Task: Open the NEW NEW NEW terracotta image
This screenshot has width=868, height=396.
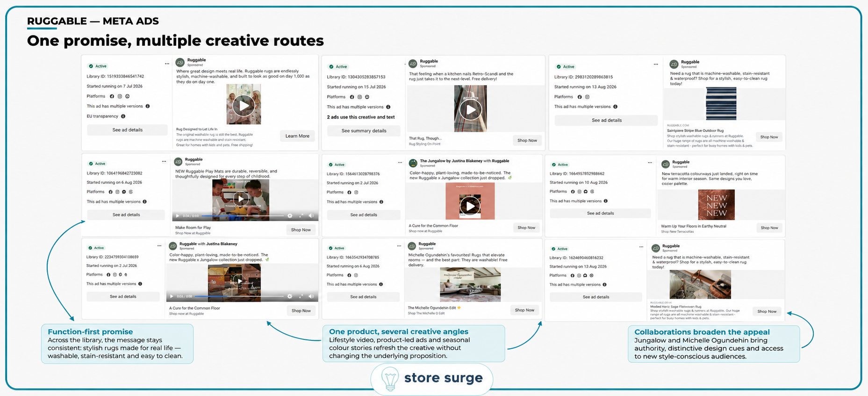Action: (716, 205)
